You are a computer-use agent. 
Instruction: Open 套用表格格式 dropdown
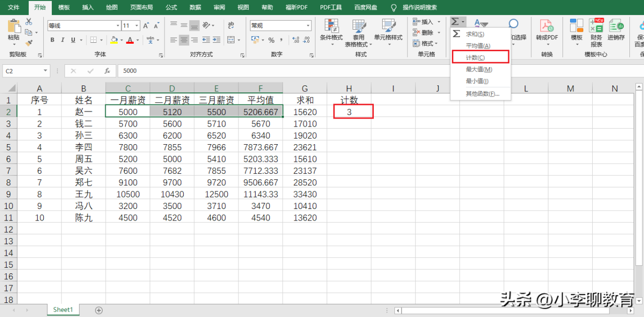point(359,33)
